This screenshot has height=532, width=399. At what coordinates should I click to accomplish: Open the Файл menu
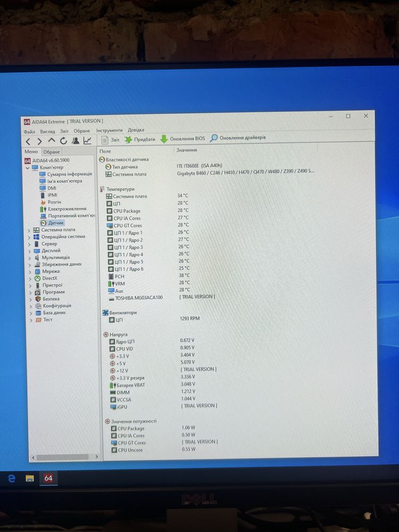pyautogui.click(x=29, y=131)
